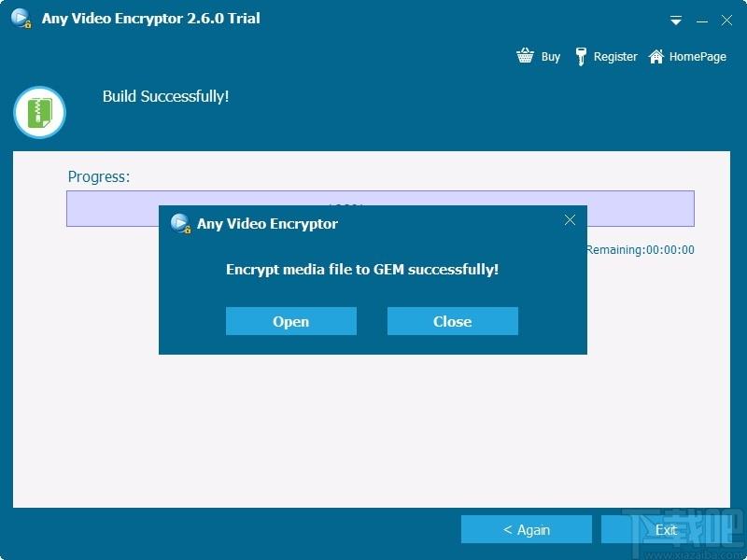Click the Register key icon
The image size is (747, 560).
click(581, 57)
